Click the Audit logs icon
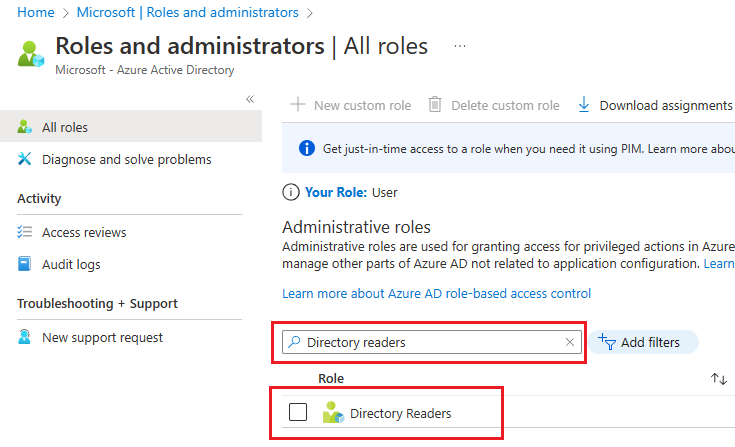The height and width of the screenshot is (447, 735). [x=25, y=264]
